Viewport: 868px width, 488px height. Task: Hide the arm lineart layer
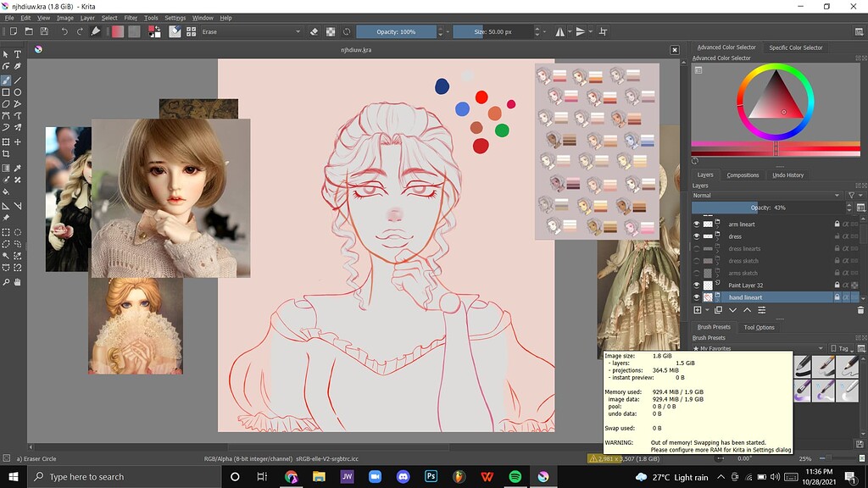697,225
